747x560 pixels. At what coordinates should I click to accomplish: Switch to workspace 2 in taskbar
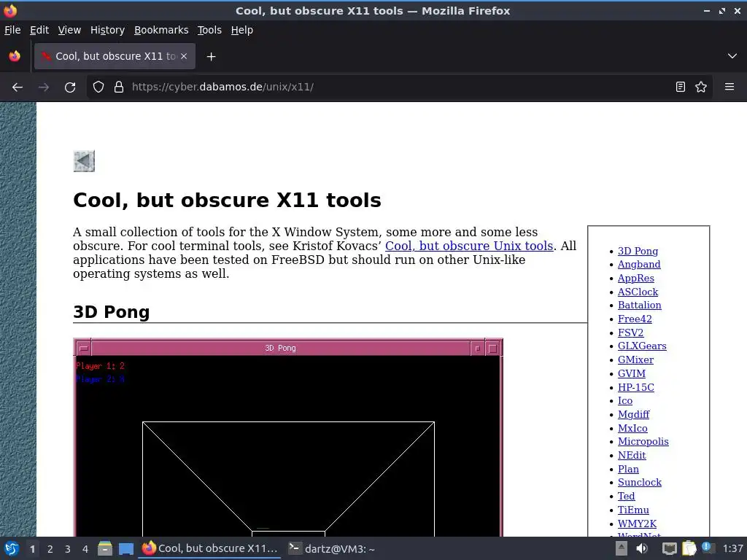[x=50, y=549]
